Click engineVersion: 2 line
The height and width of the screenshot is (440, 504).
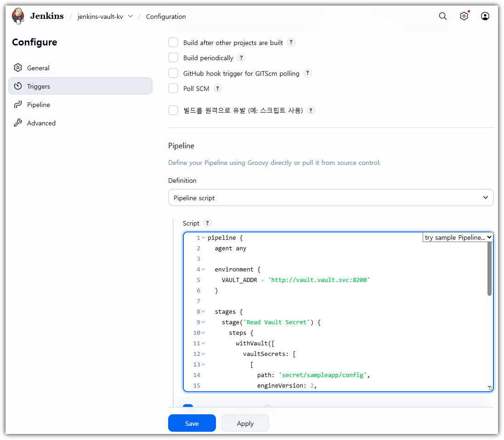pyautogui.click(x=287, y=386)
